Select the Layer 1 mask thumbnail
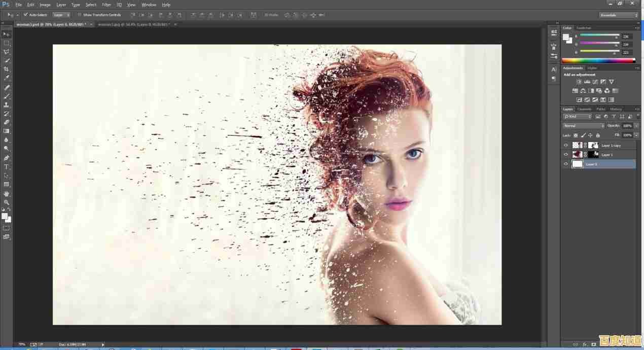Screen dimensions: 644x350 pos(593,154)
